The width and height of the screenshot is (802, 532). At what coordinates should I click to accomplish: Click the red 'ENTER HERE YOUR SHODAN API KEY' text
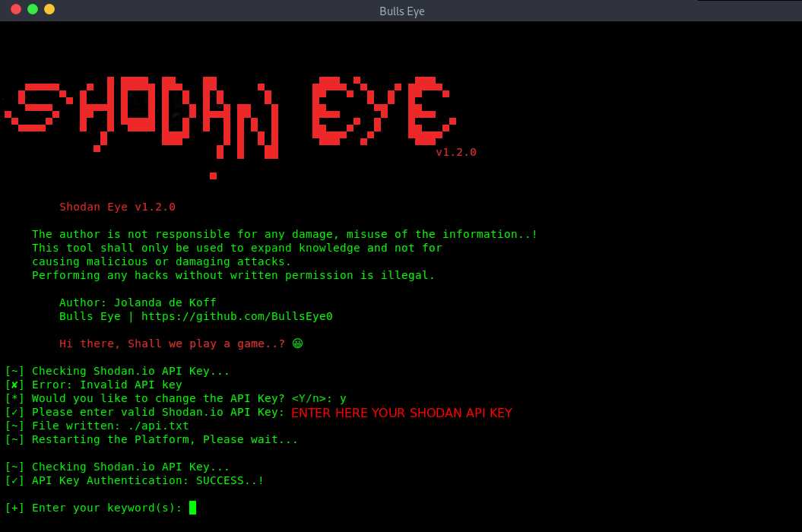[x=401, y=413]
